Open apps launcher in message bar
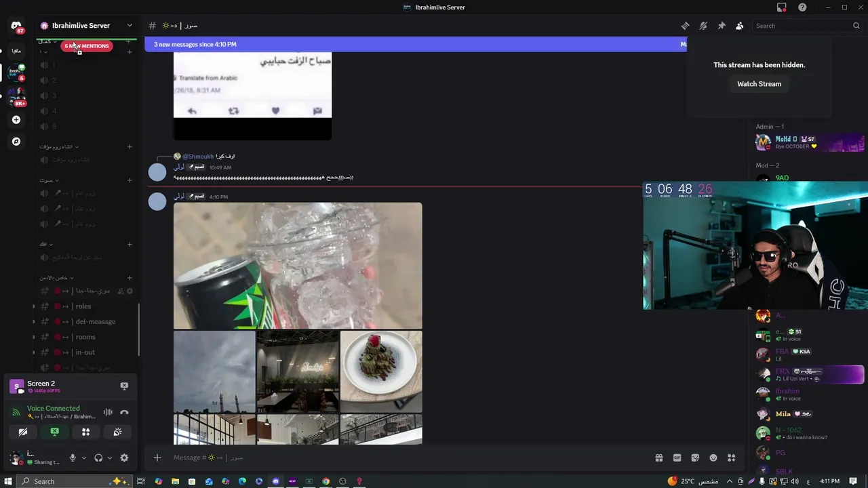The height and width of the screenshot is (488, 868). [731, 457]
